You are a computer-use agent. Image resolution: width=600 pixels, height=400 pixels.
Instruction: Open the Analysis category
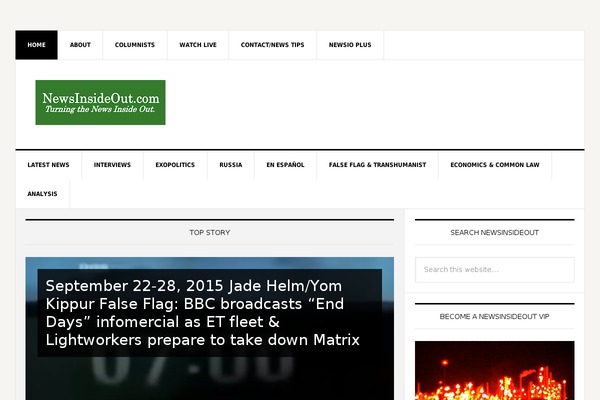(x=42, y=194)
